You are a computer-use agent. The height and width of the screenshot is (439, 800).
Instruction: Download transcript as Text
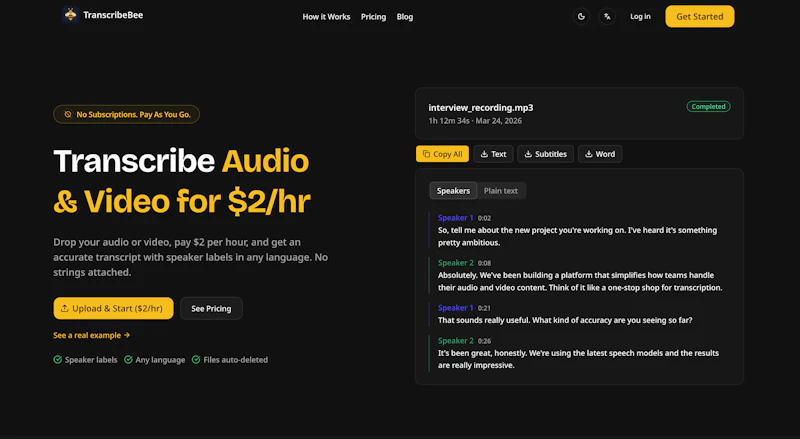coord(493,154)
